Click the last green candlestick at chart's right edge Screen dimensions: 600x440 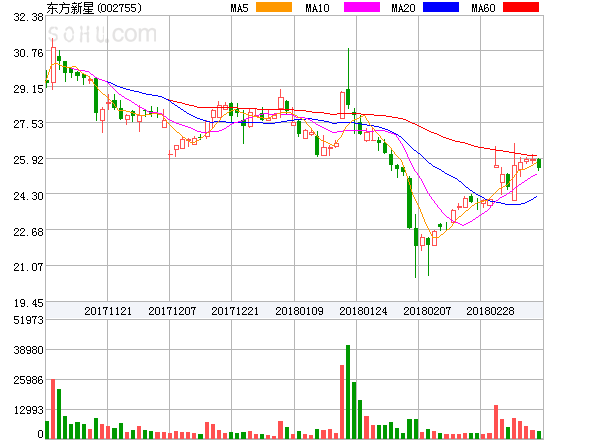(539, 164)
